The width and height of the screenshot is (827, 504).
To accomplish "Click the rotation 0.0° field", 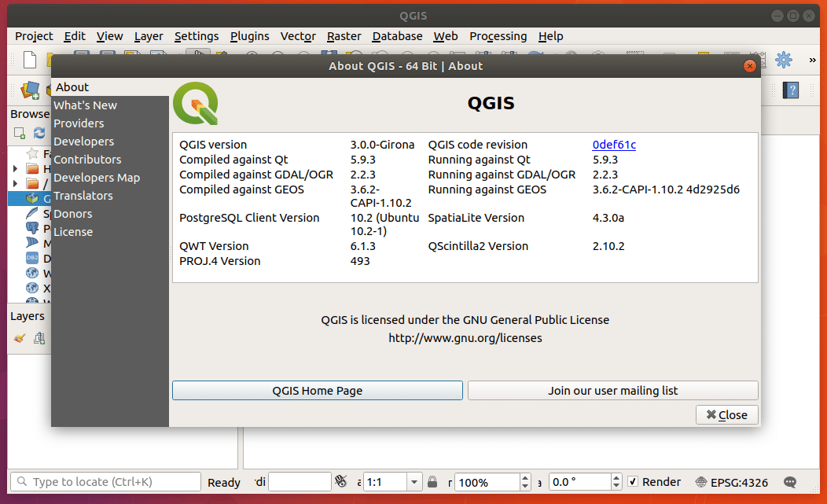I will 580,482.
